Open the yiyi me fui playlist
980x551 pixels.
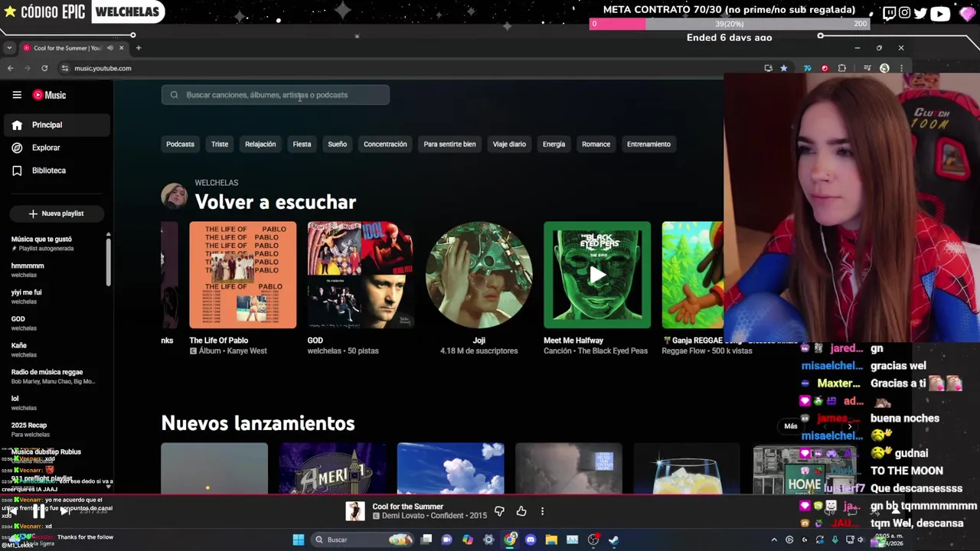pyautogui.click(x=54, y=296)
